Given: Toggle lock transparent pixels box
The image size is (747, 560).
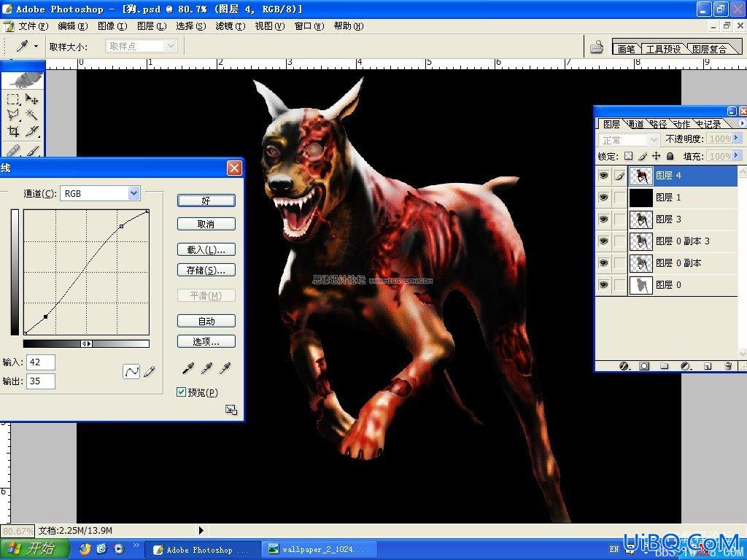Looking at the screenshot, I should pos(629,156).
